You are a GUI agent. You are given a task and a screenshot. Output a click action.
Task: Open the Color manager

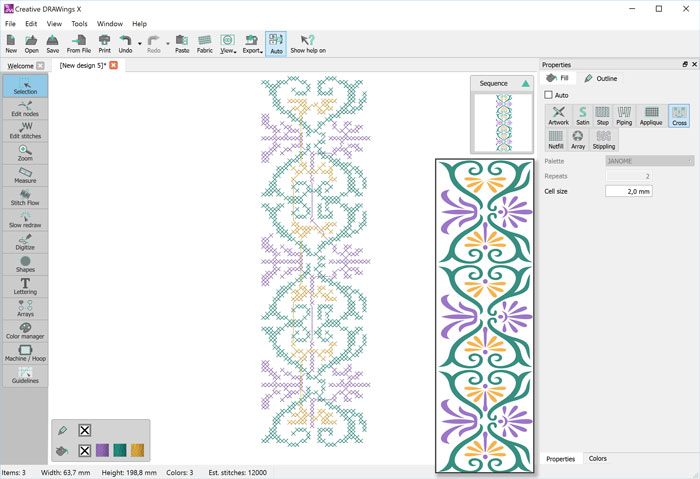pyautogui.click(x=25, y=330)
